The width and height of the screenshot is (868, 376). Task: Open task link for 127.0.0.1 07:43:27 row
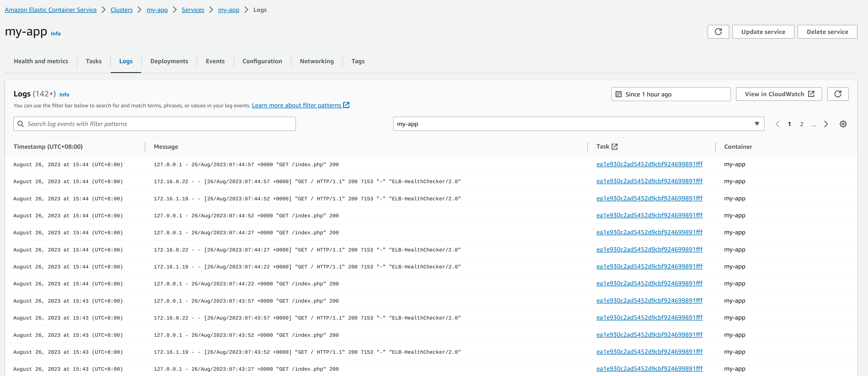point(649,368)
